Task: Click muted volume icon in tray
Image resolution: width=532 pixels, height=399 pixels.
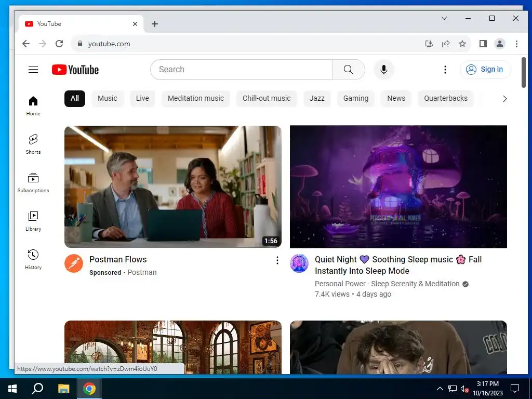Action: click(464, 389)
